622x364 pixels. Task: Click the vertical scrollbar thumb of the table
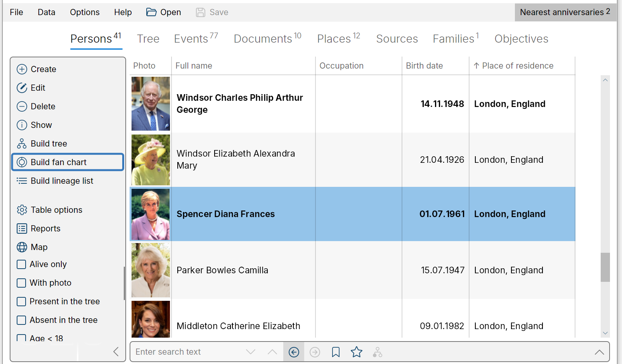[605, 267]
